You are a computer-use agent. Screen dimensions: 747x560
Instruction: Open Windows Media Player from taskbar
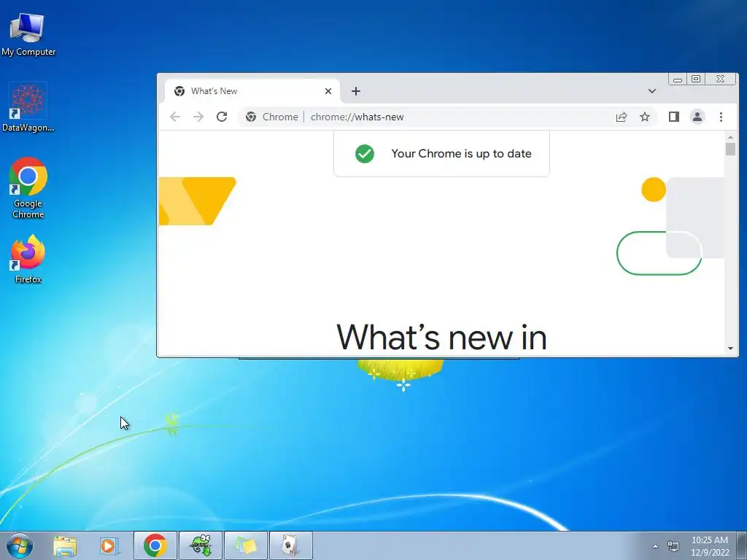pyautogui.click(x=109, y=545)
